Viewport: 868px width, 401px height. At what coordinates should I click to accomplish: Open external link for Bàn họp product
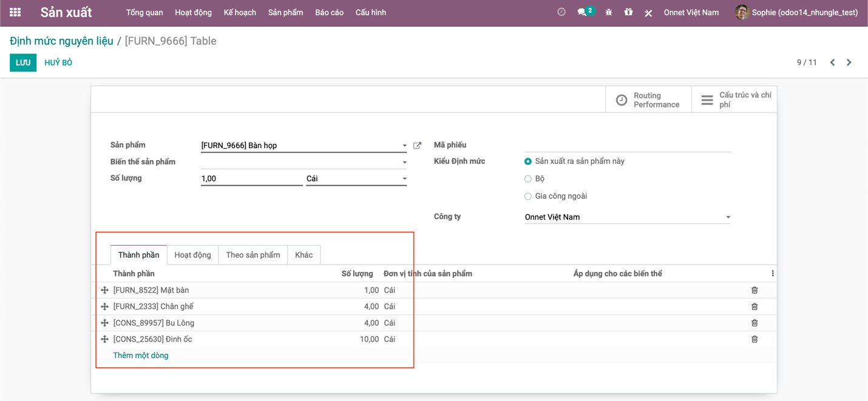click(x=418, y=146)
